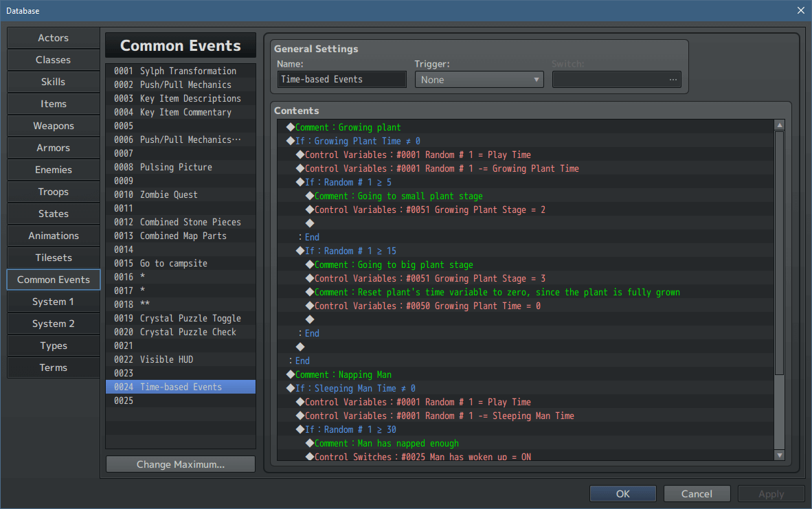
Task: Select 0002 Push/Pull Mechanics event
Action: pyautogui.click(x=181, y=84)
